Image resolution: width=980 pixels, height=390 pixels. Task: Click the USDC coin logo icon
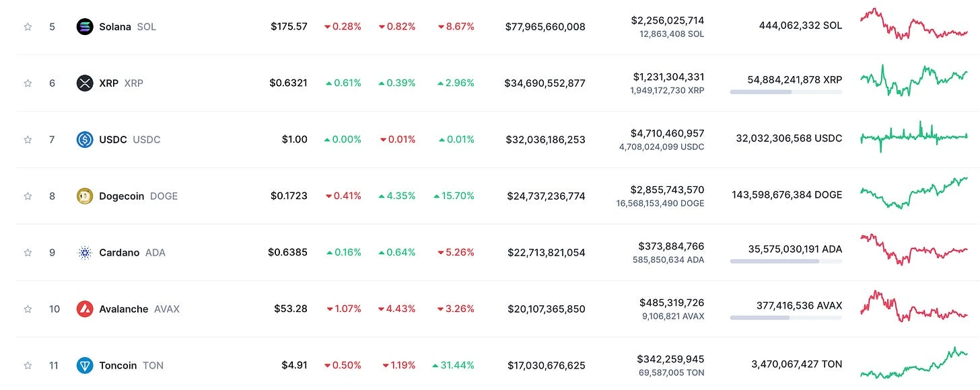pyautogui.click(x=85, y=140)
